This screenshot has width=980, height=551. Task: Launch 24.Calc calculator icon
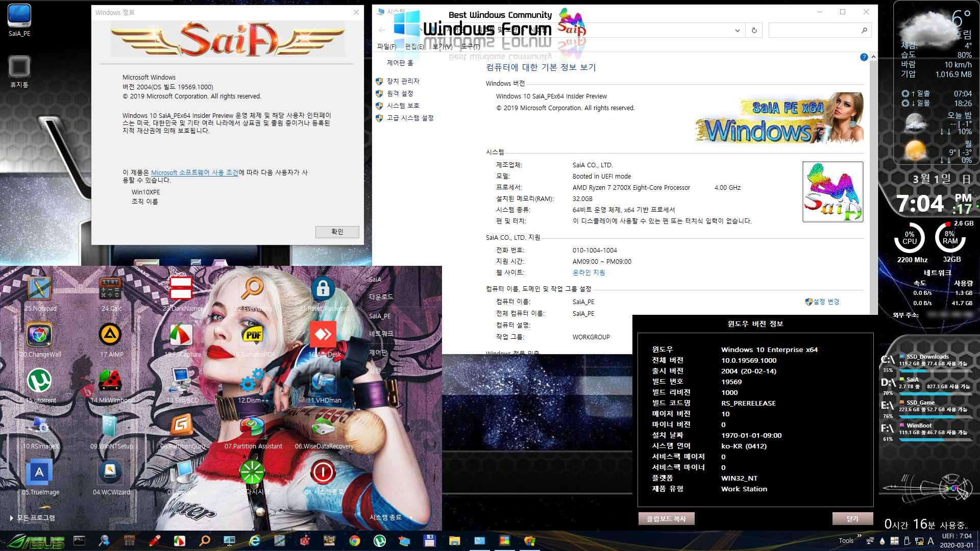[x=110, y=289]
